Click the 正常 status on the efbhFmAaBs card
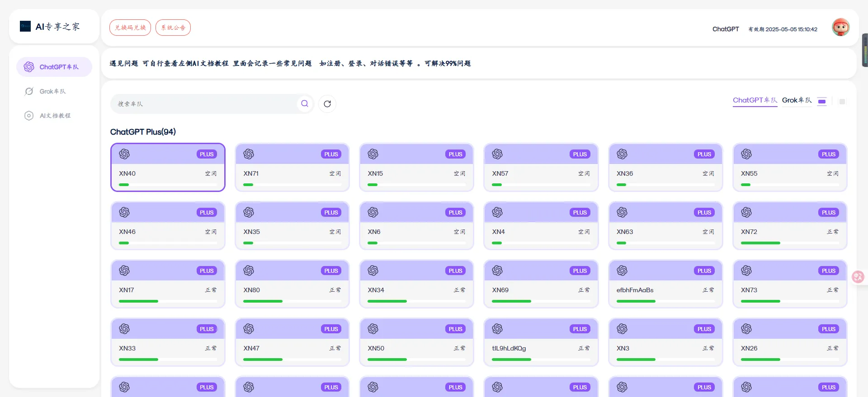Viewport: 868px width, 397px height. [x=708, y=290]
